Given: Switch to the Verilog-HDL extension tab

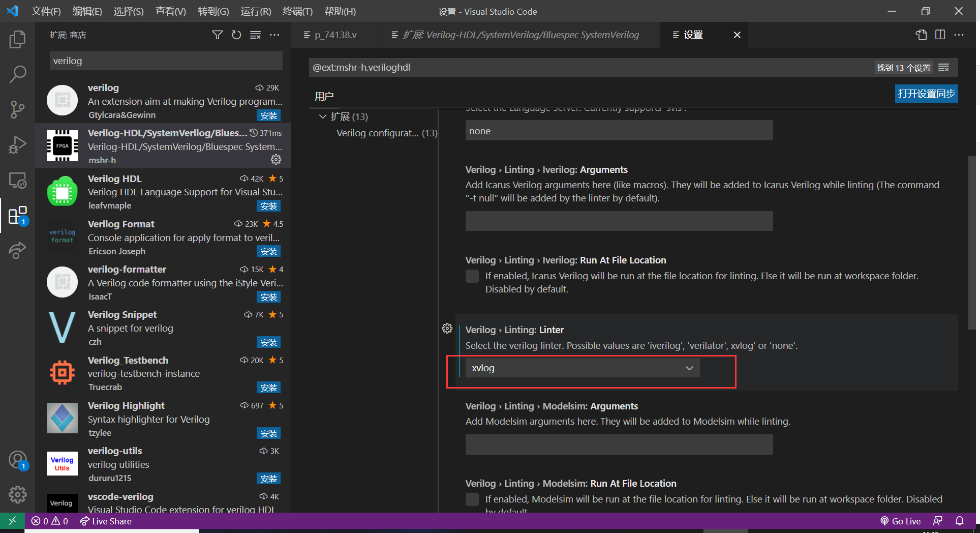Looking at the screenshot, I should coord(519,35).
